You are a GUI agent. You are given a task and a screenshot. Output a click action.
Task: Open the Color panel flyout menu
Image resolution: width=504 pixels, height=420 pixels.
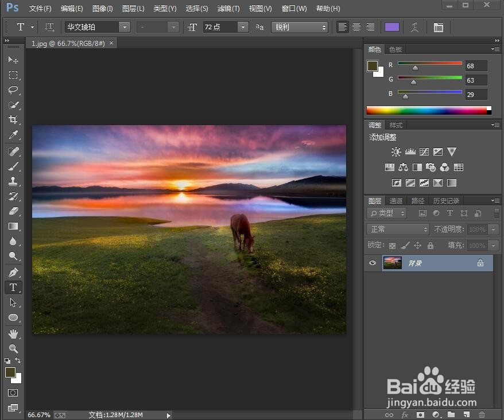coord(495,49)
